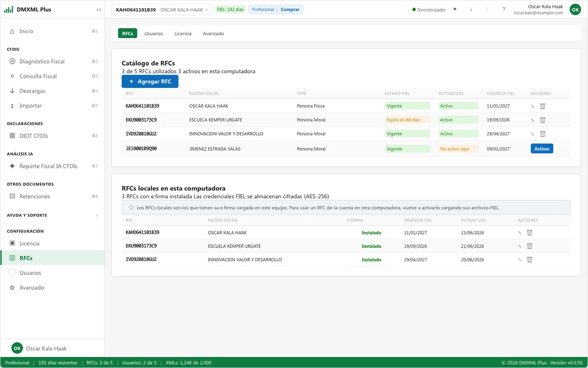Open Reporte Fiscal IA CFDIs
Viewport: 588px width, 368px height.
point(52,166)
